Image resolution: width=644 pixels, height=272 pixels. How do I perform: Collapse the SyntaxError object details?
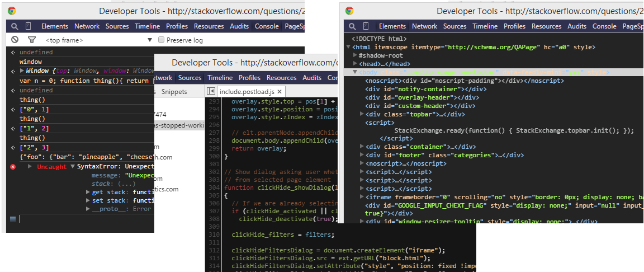73,167
